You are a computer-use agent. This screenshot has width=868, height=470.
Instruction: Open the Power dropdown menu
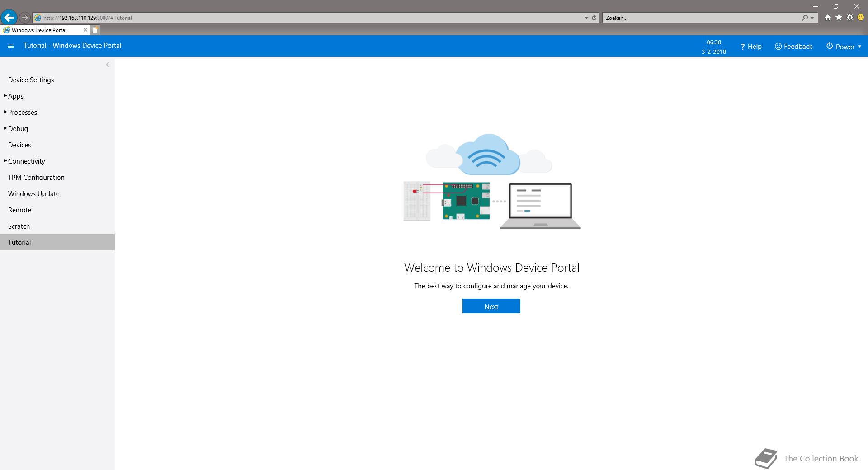(844, 47)
